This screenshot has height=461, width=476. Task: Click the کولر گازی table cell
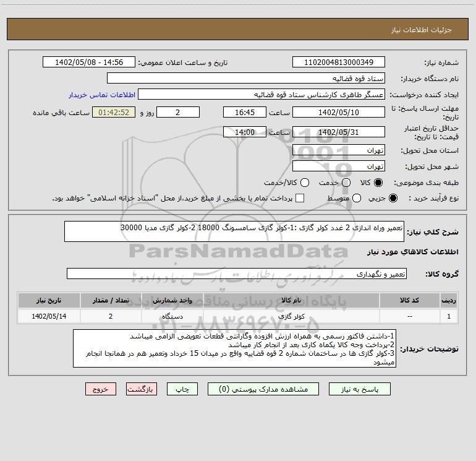point(291,316)
